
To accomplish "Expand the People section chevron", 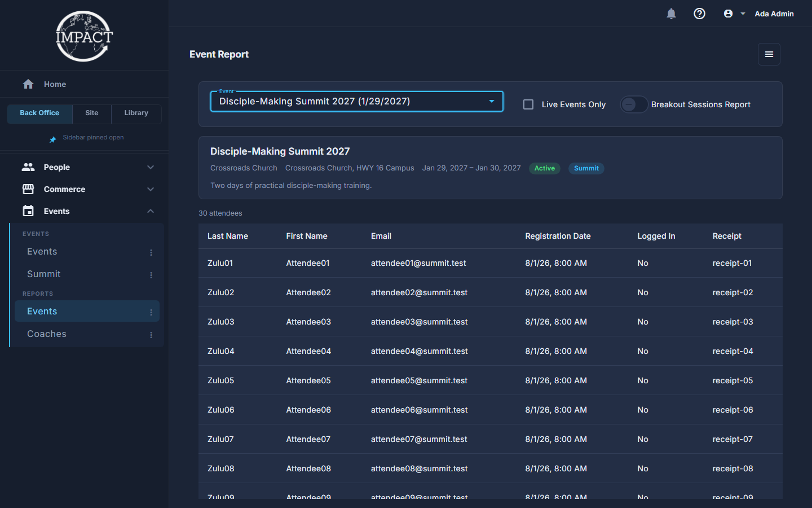I will point(151,167).
